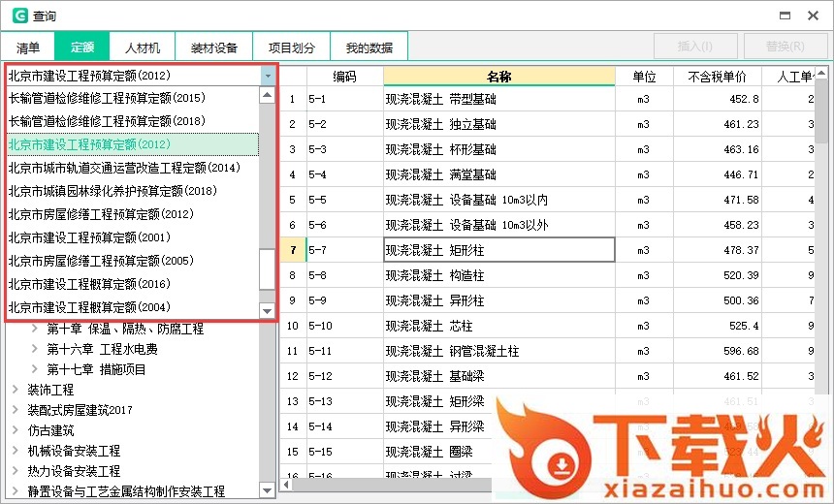834x504 pixels.
Task: Expand 第十七章 措施项目 node
Action: [x=35, y=369]
